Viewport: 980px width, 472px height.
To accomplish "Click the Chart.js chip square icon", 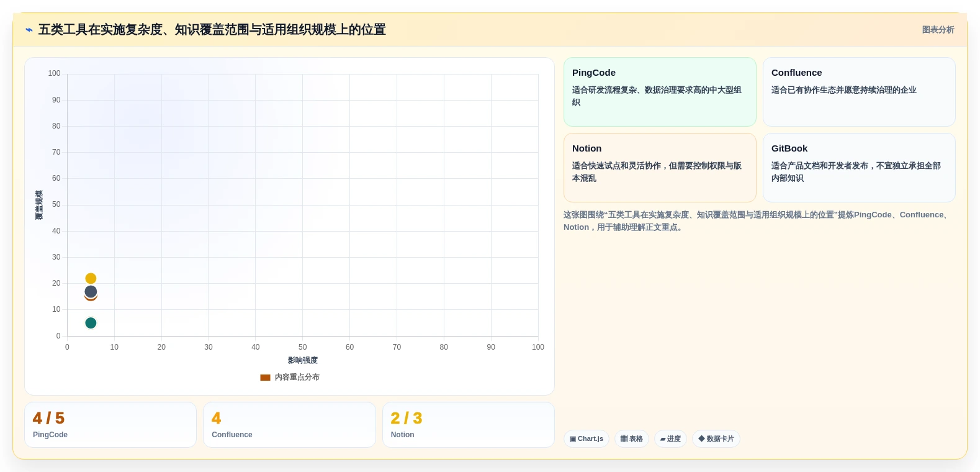I will pyautogui.click(x=573, y=439).
